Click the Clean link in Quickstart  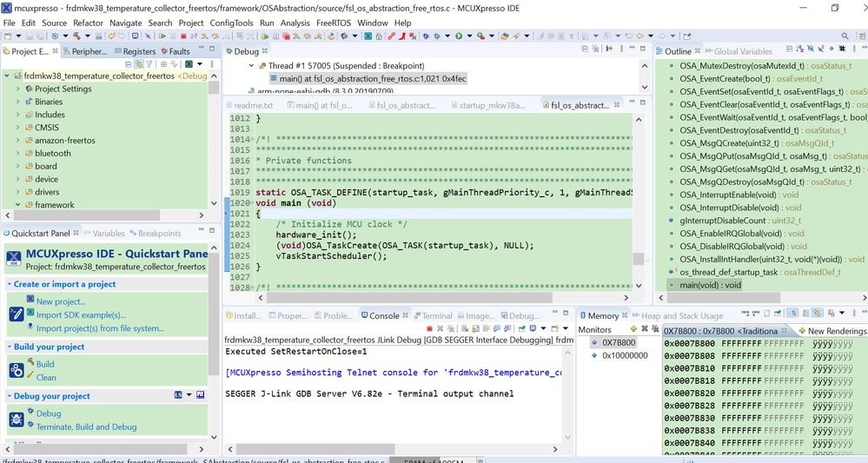tap(46, 377)
